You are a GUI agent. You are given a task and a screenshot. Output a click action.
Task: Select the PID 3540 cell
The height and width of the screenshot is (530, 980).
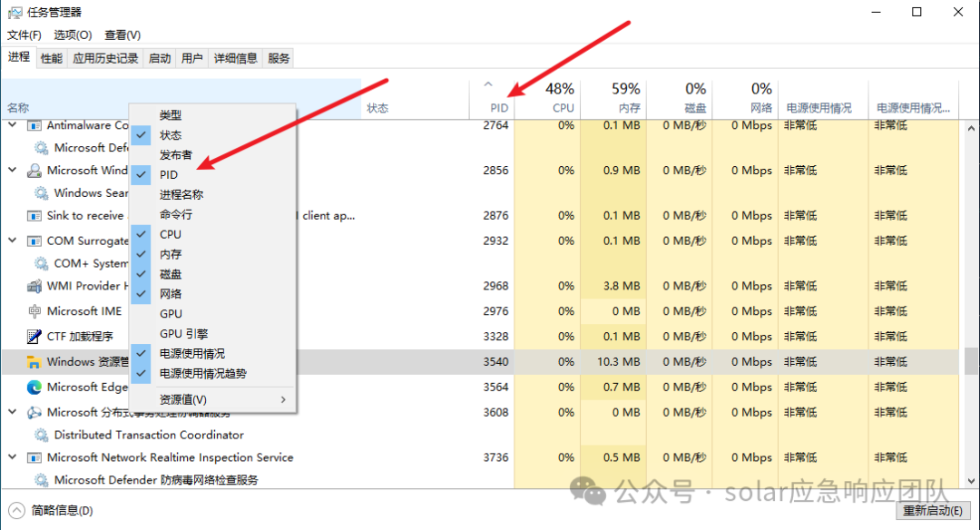[495, 362]
